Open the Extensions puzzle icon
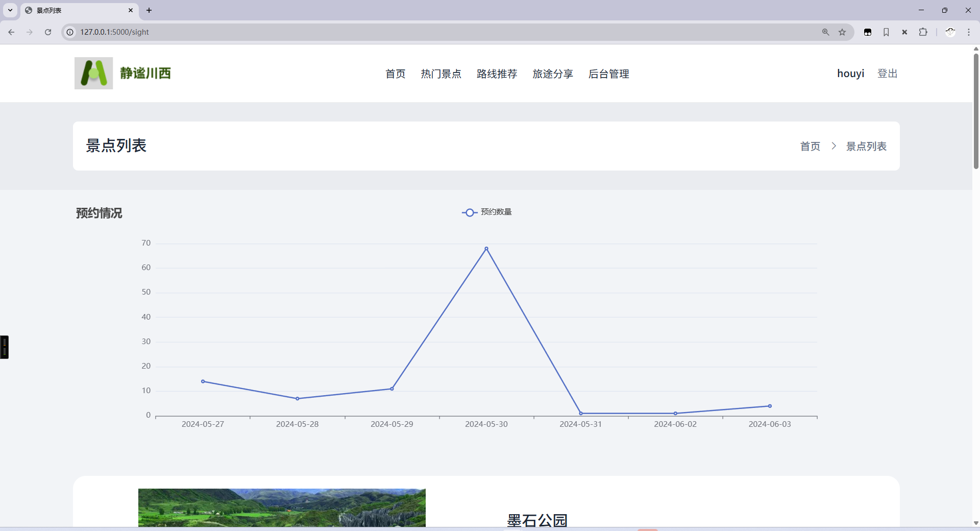Image resolution: width=980 pixels, height=531 pixels. [x=923, y=32]
